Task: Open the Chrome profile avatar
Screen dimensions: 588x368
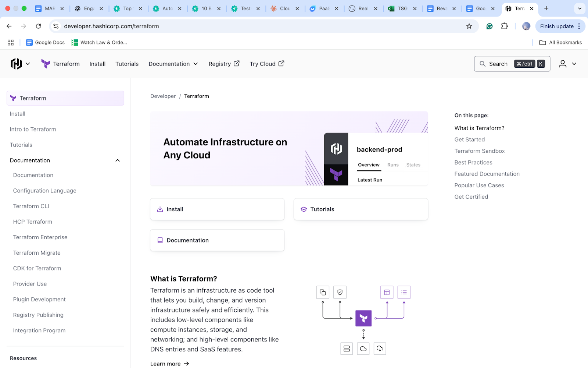Action: [526, 26]
